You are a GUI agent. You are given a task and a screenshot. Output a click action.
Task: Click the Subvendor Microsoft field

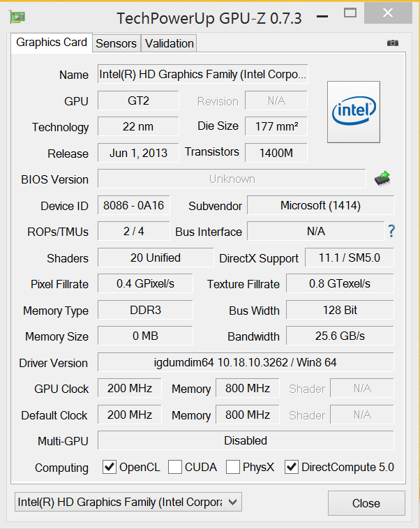pyautogui.click(x=321, y=205)
